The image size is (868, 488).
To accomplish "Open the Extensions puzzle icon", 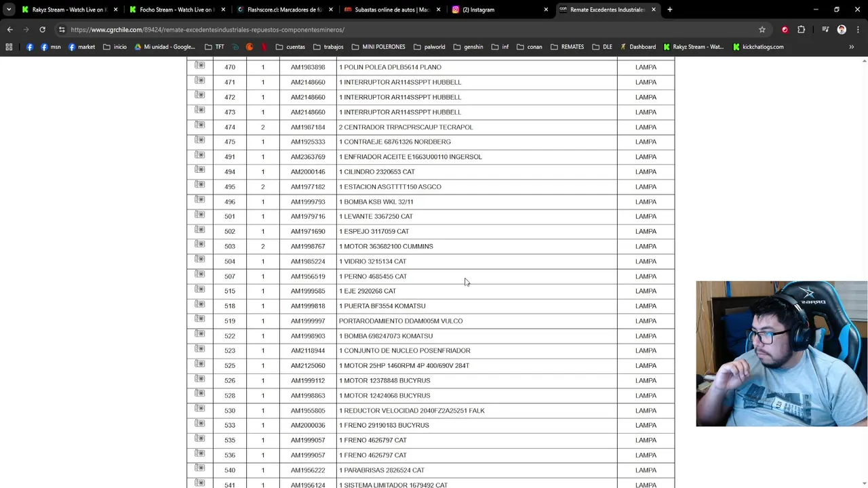I will 801,30.
